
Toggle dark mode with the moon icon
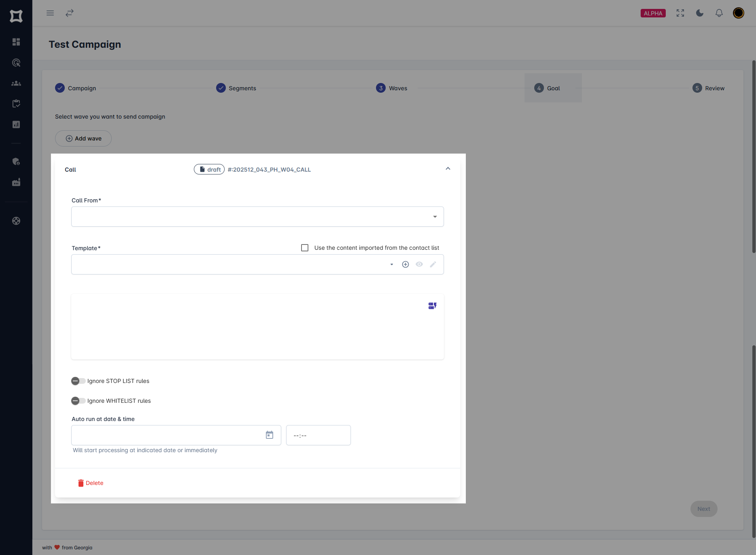click(x=700, y=13)
